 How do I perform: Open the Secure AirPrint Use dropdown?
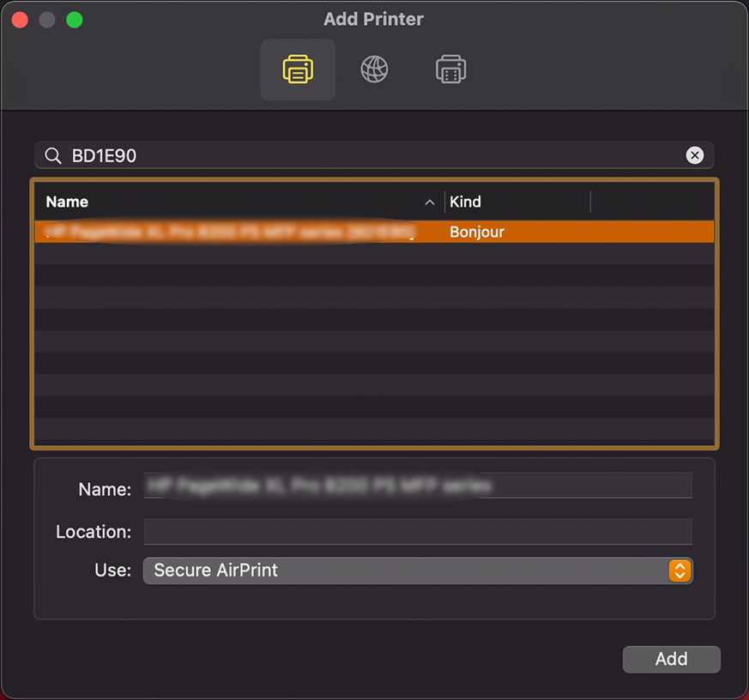(x=403, y=570)
